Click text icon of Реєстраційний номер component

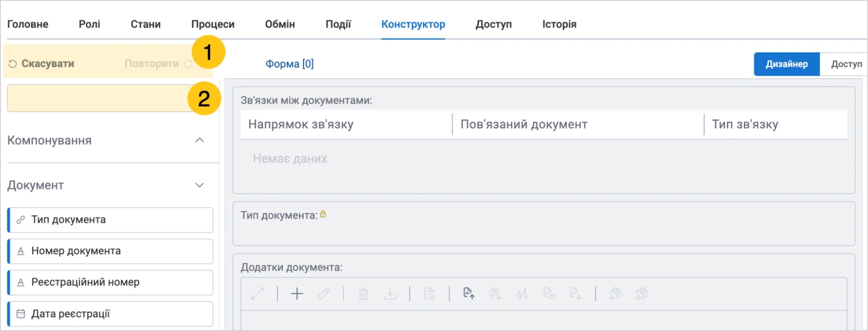[x=21, y=282]
